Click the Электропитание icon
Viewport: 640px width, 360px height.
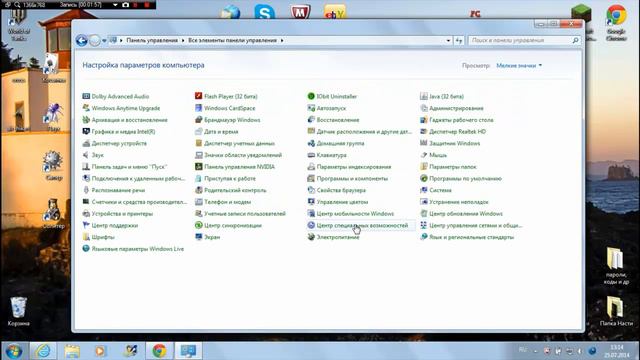click(x=311, y=237)
